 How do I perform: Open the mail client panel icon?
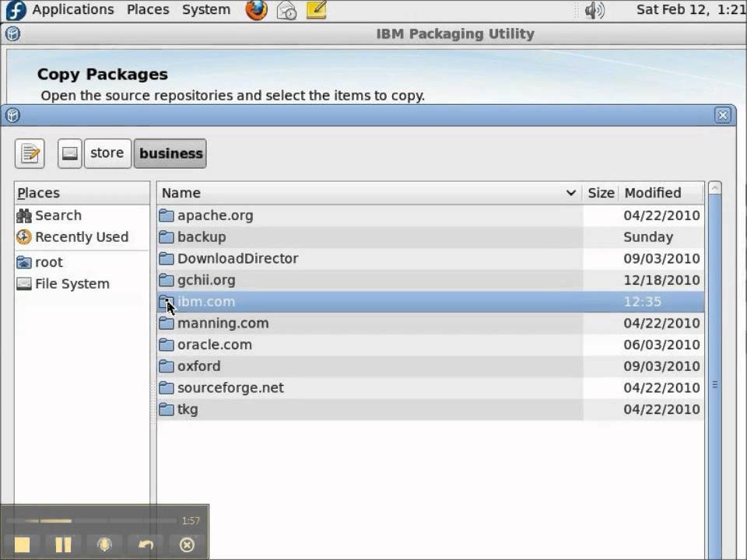287,10
